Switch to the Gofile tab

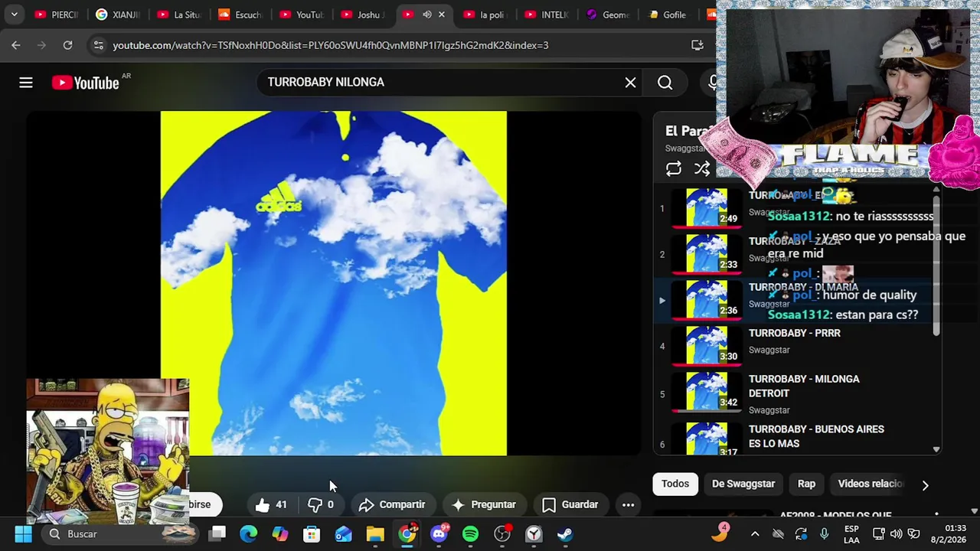[668, 15]
